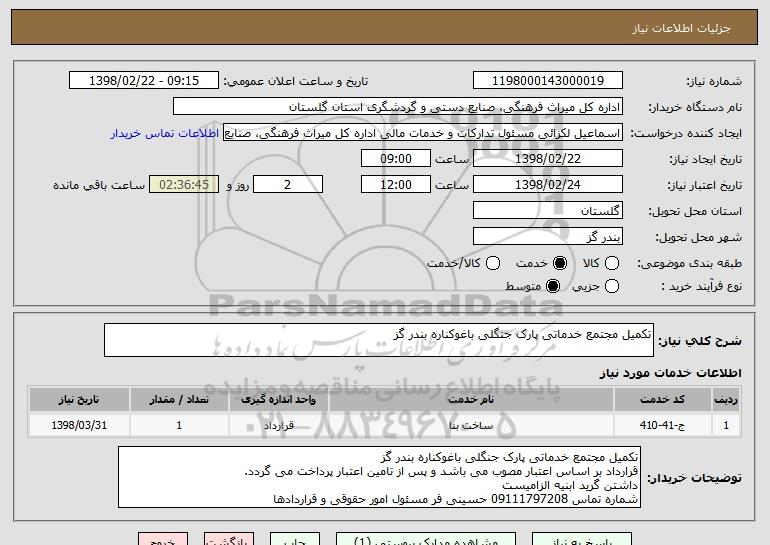This screenshot has height=545, width=770.
Task: Click the پاسخ به نیاز button
Action: (581, 539)
